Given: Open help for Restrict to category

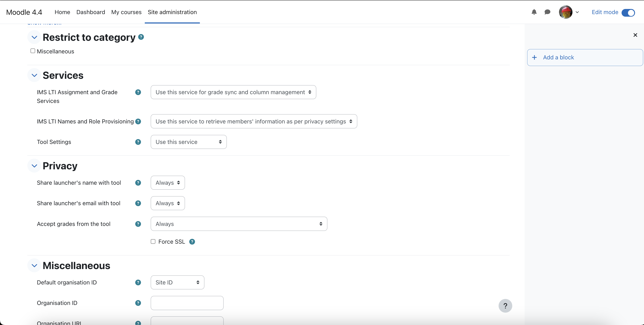Looking at the screenshot, I should click(x=141, y=37).
